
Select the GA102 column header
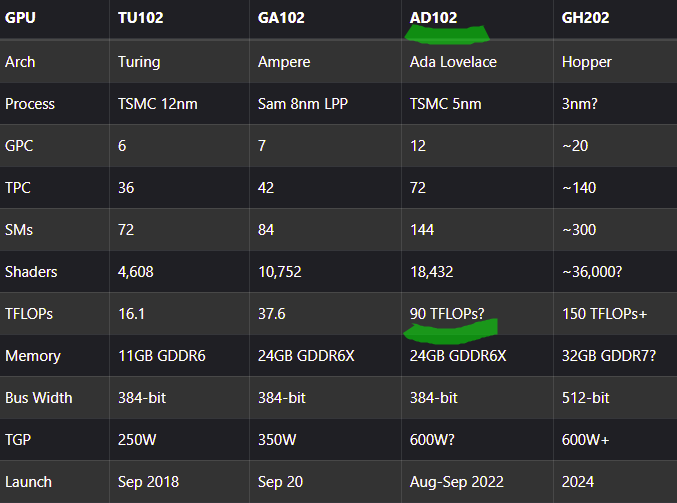(281, 17)
